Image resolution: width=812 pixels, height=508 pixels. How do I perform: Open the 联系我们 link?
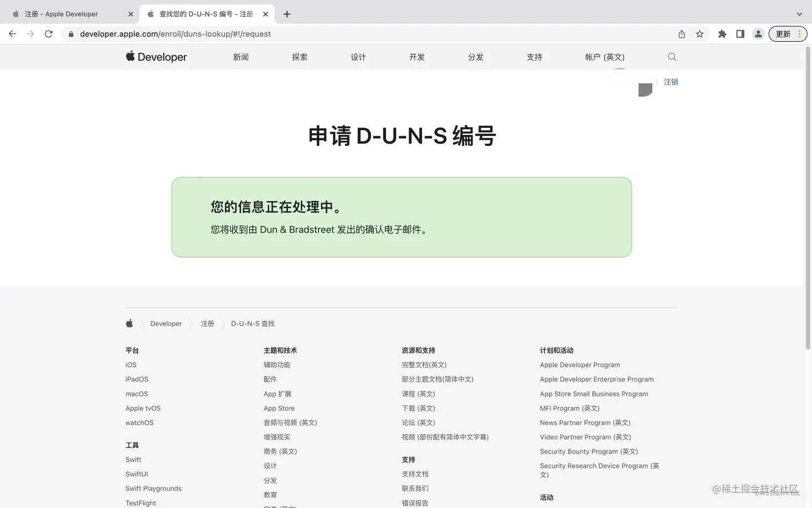click(415, 489)
